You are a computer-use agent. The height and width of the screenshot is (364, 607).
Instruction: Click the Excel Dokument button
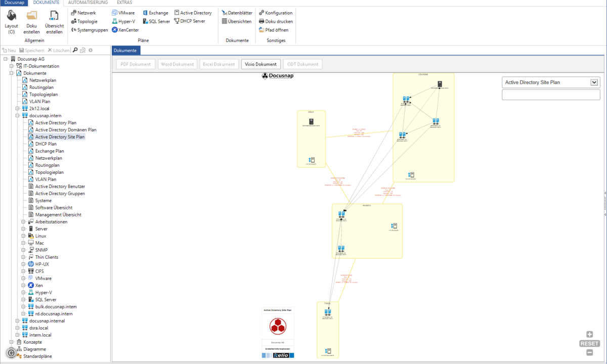tap(219, 64)
